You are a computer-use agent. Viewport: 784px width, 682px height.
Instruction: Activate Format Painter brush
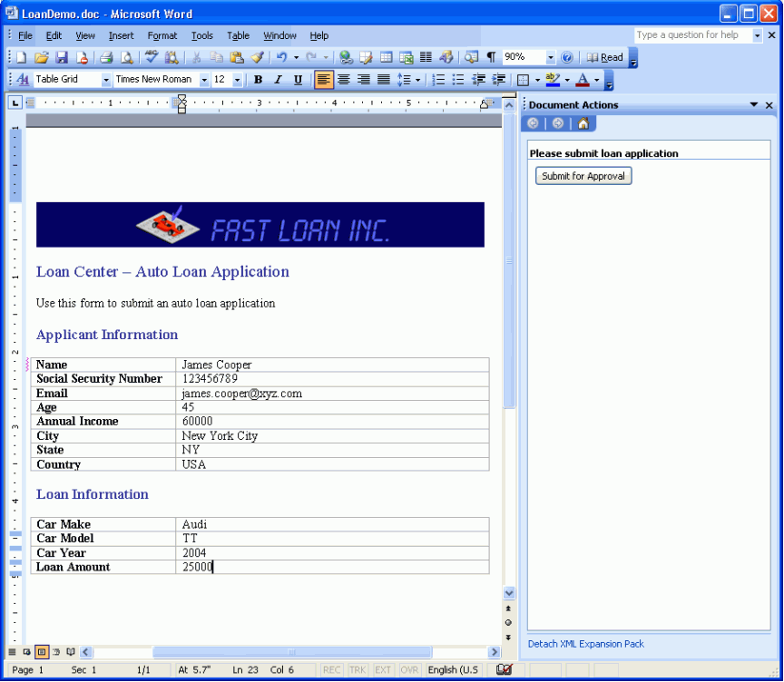click(x=257, y=57)
